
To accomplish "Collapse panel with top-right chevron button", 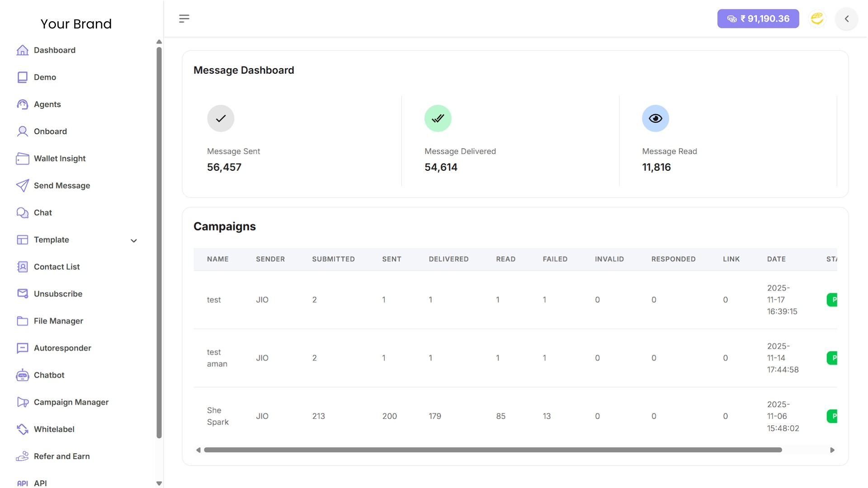I will [x=846, y=19].
